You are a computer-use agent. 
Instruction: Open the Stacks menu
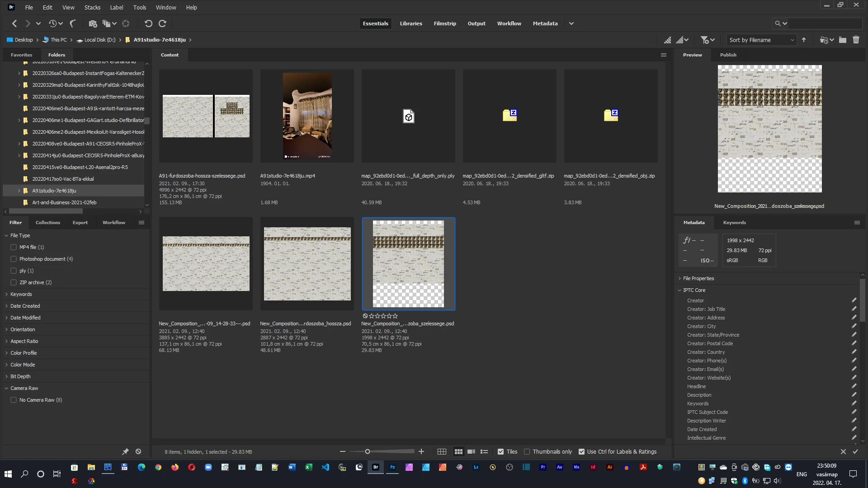coord(92,7)
